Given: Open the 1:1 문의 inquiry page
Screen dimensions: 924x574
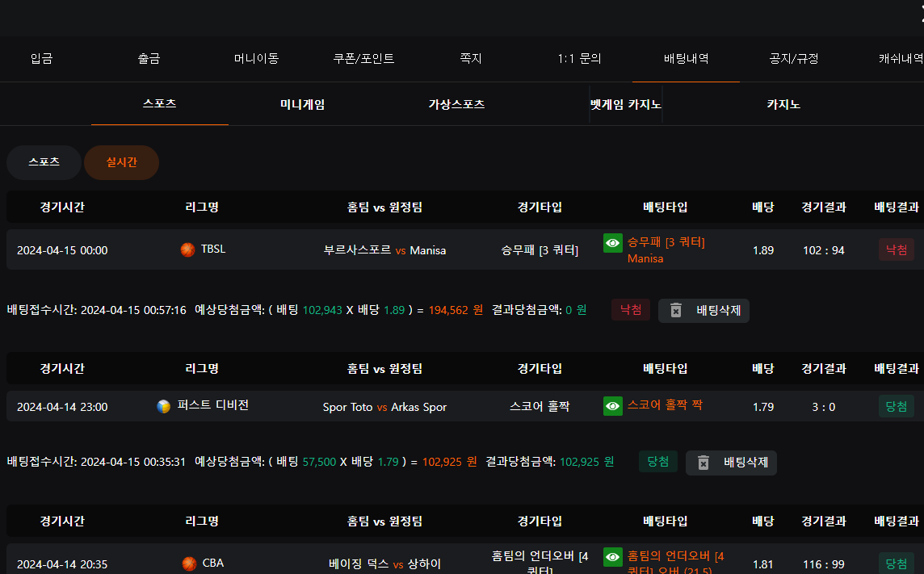Looking at the screenshot, I should coord(579,59).
